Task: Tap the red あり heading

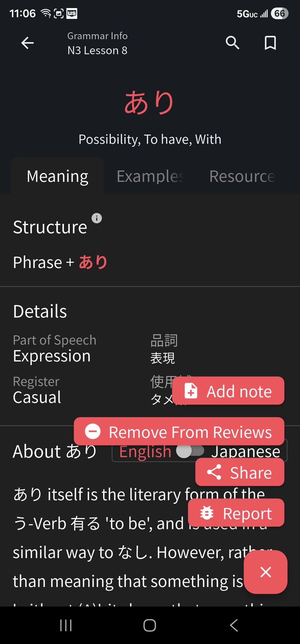Action: point(149,103)
